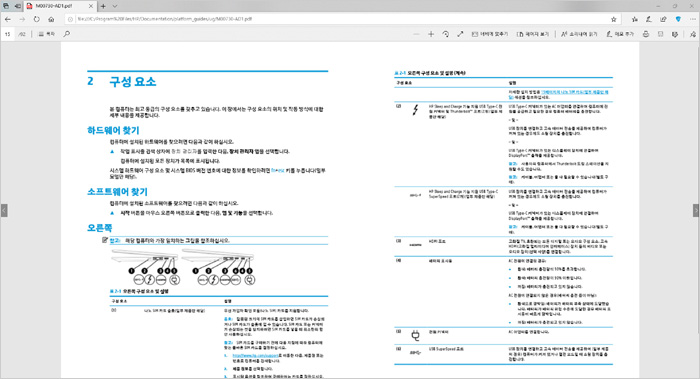This screenshot has width=700, height=379.
Task: Print the PDF document
Action: (646, 34)
